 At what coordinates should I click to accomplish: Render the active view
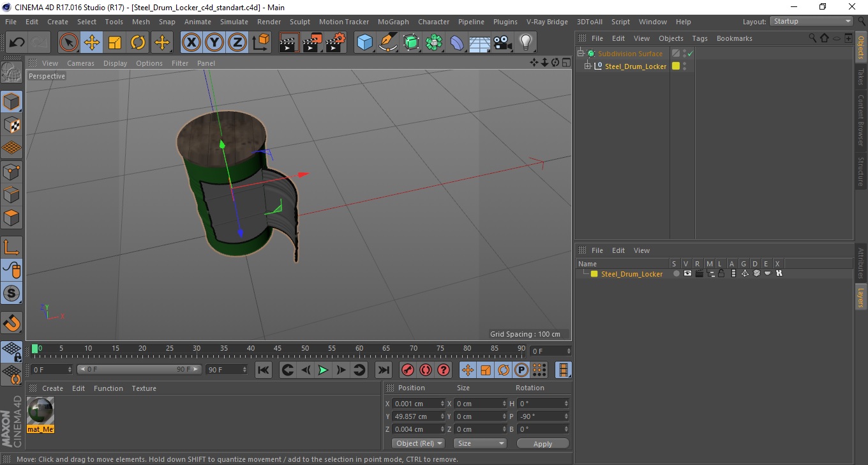point(290,43)
